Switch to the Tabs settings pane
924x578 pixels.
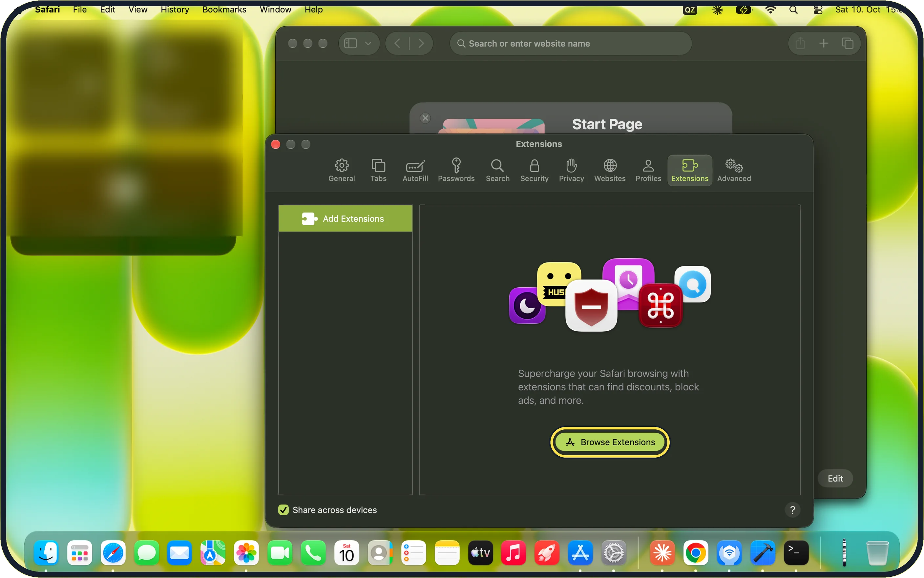point(378,171)
